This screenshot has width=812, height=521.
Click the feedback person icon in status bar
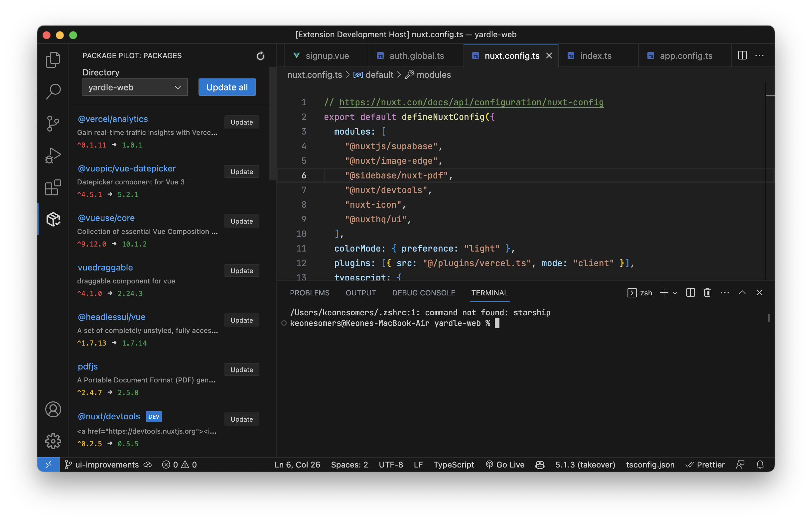(740, 465)
